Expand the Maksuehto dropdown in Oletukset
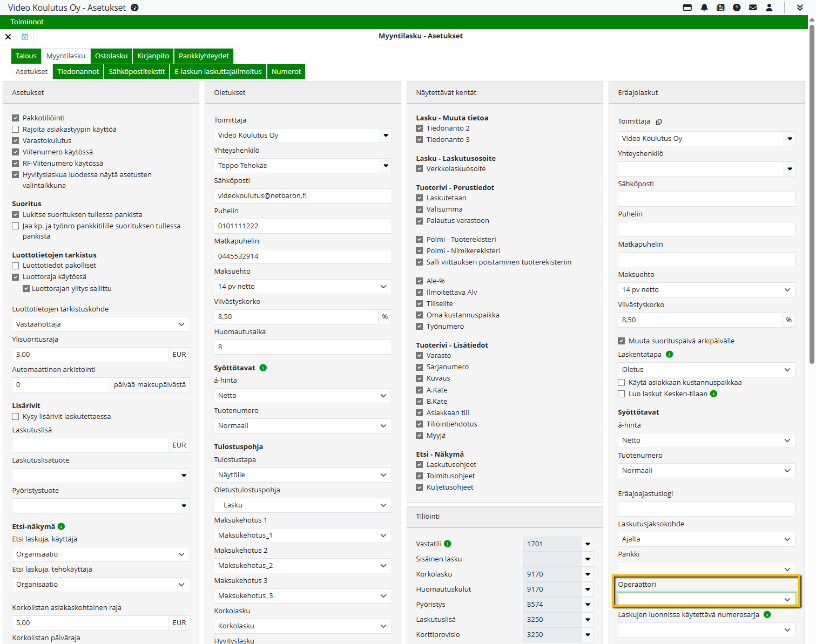This screenshot has height=644, width=816. click(302, 287)
